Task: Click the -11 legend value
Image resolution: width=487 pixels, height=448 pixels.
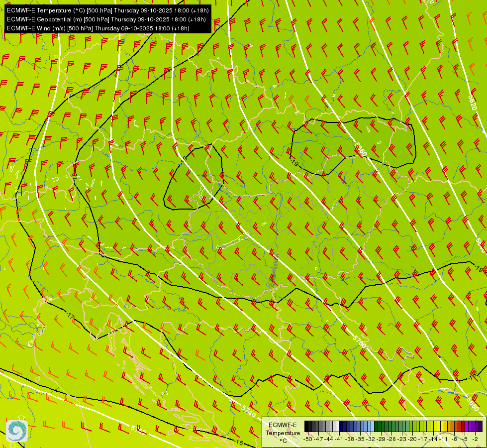Action: click(x=444, y=439)
